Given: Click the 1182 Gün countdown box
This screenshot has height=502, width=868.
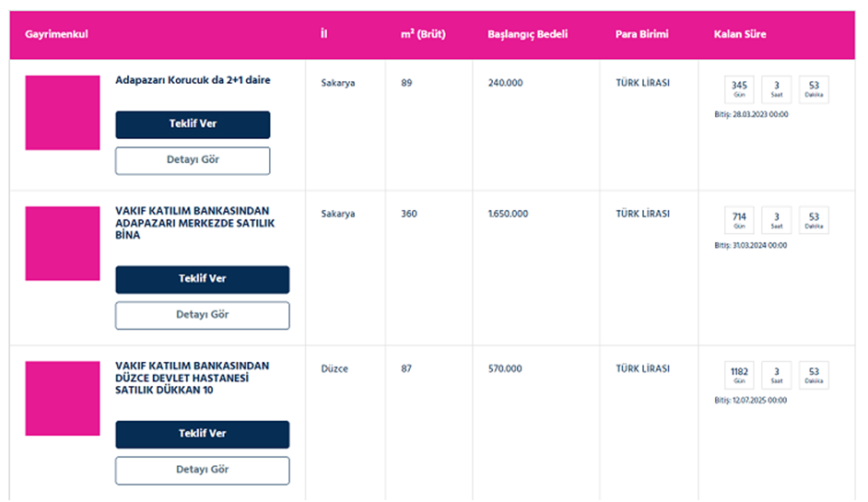Looking at the screenshot, I should pos(739,375).
